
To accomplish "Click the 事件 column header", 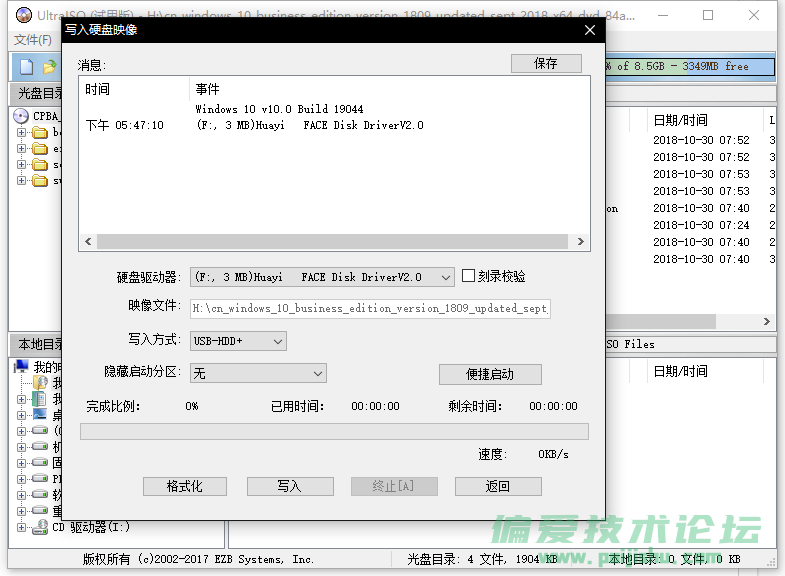I will pos(208,90).
